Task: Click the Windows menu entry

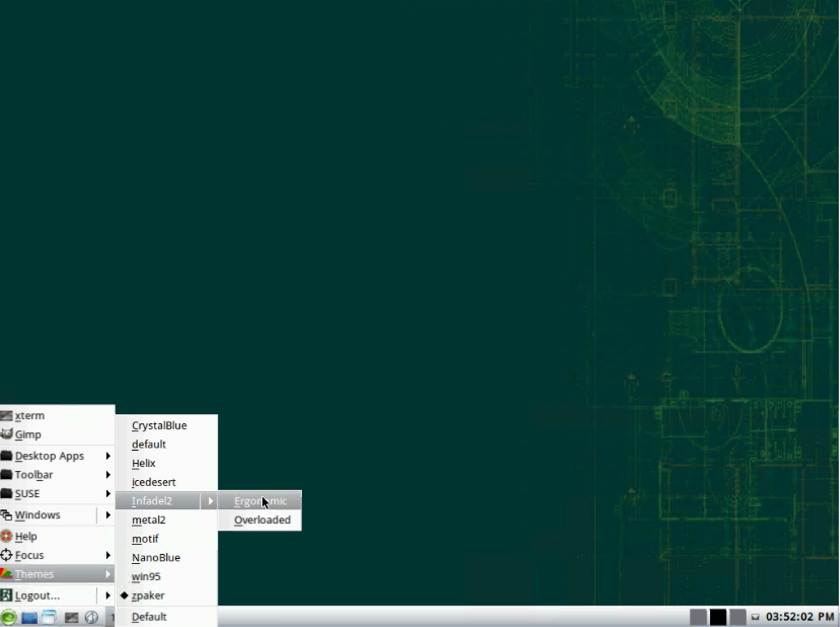Action: tap(48, 515)
